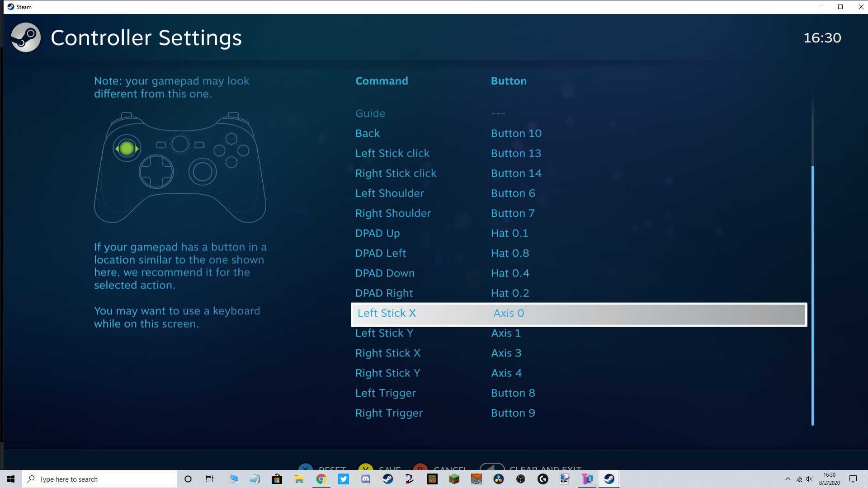Open Google Chrome from the taskbar

[x=321, y=479]
